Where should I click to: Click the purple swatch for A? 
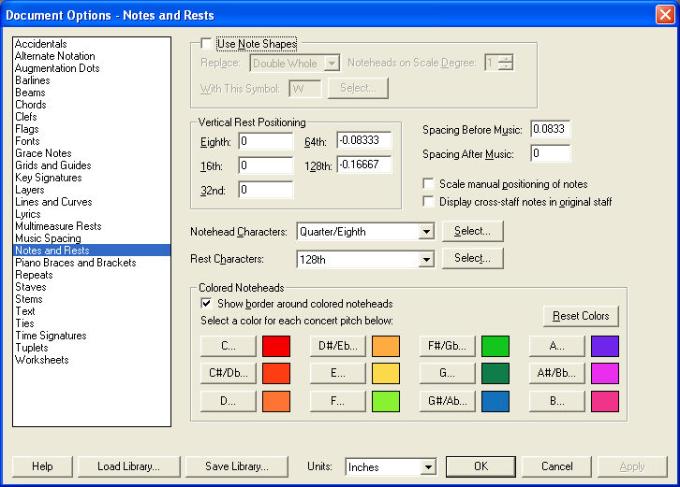click(x=605, y=346)
